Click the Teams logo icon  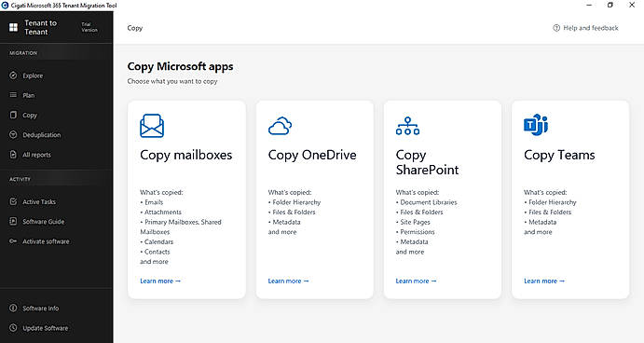click(x=536, y=125)
